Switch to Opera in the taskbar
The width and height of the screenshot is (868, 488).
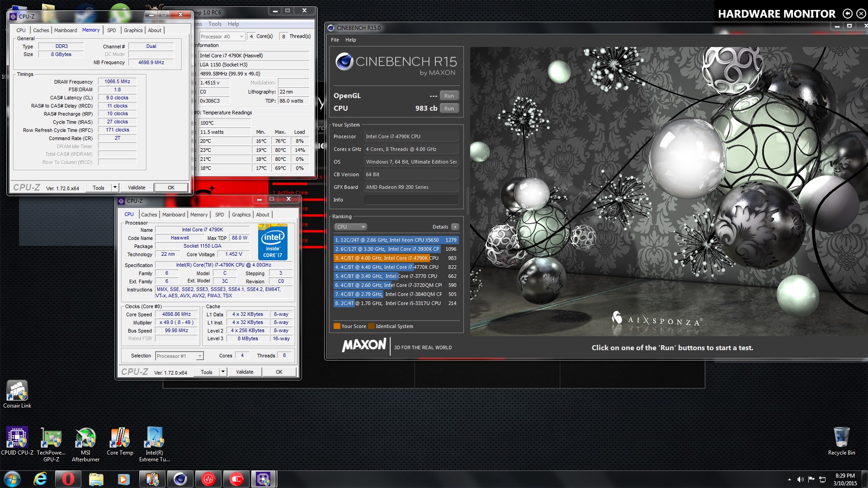tap(68, 479)
